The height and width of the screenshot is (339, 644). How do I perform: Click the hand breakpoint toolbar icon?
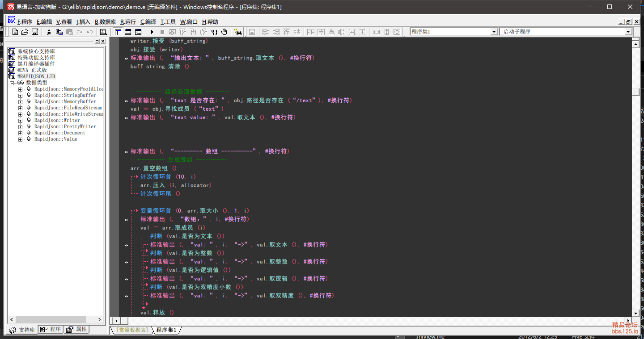point(224,32)
